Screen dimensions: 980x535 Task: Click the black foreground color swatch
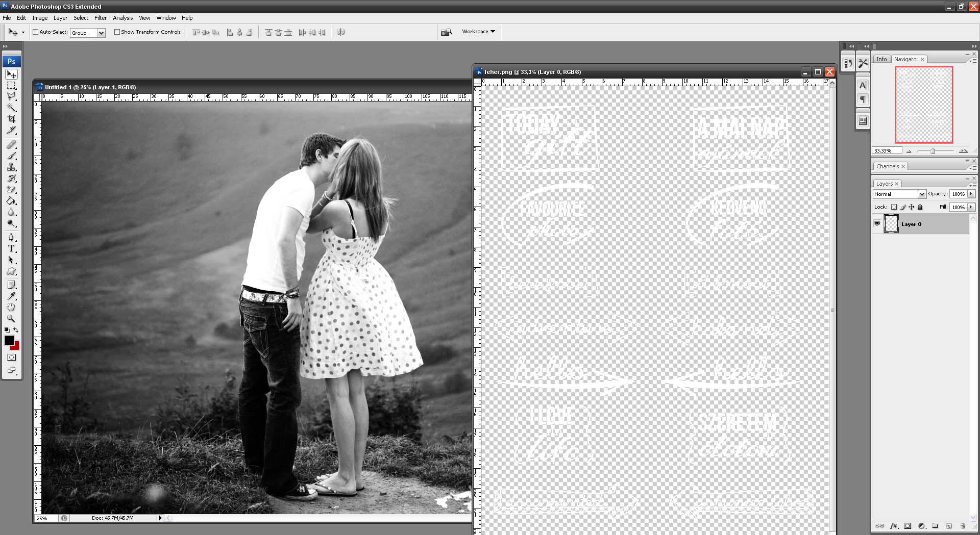tap(9, 340)
